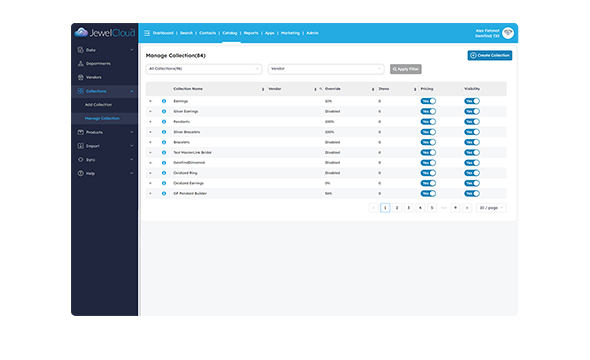Click the Data sidebar icon
590x360 pixels.
point(81,50)
